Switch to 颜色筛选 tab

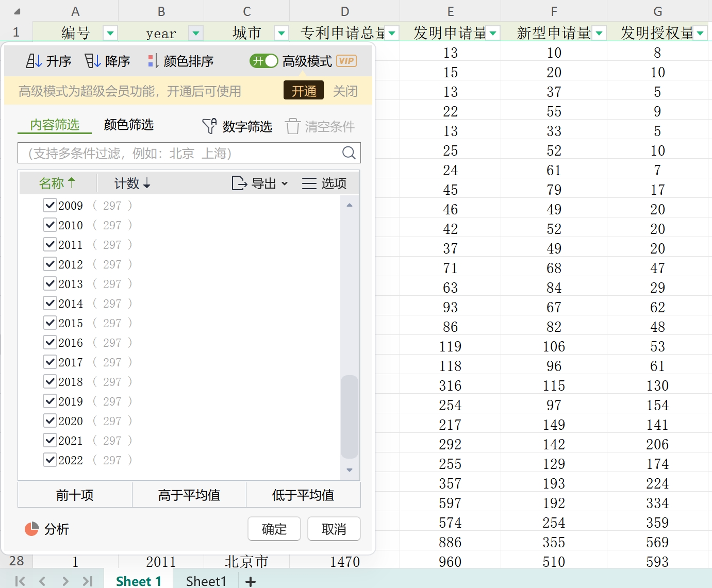(129, 125)
